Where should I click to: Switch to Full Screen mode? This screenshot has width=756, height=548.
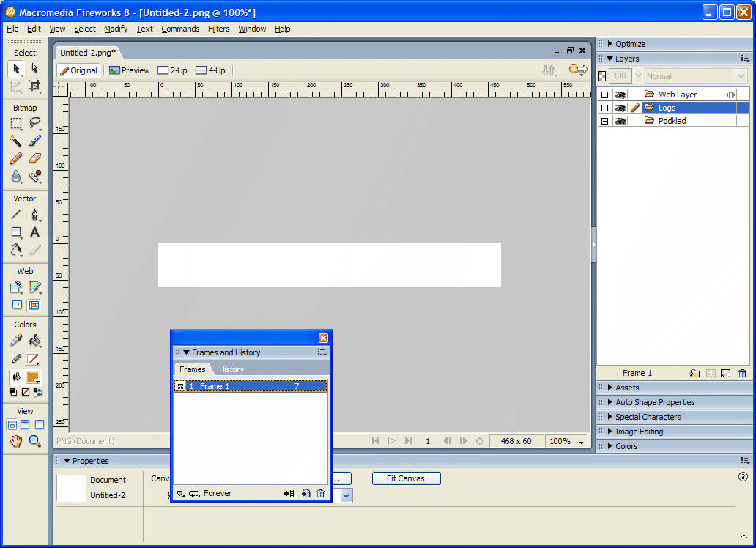[39, 425]
